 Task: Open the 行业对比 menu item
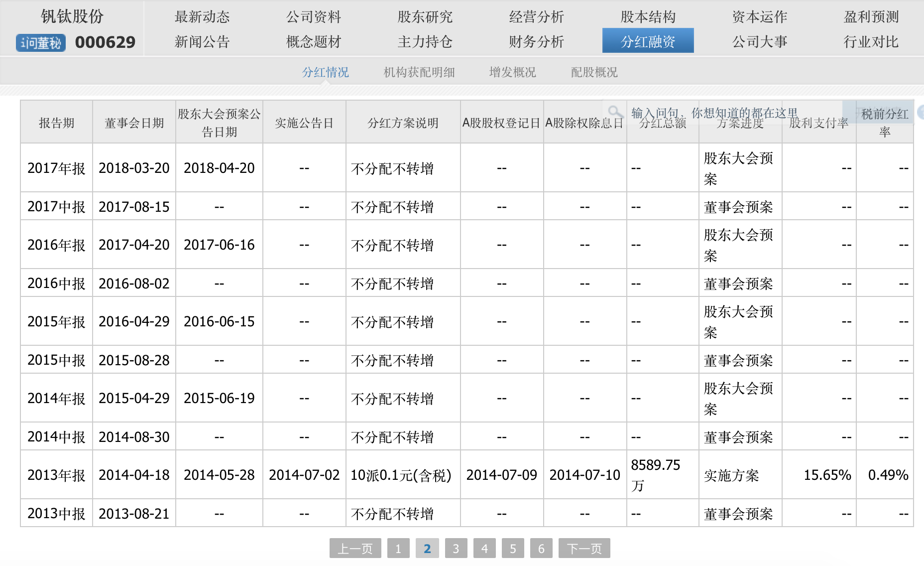[x=871, y=42]
